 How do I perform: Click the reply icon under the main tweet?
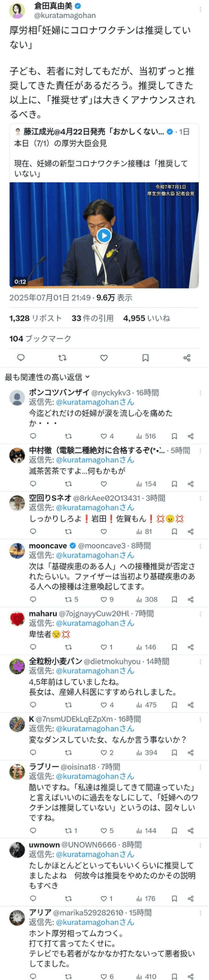click(x=21, y=358)
